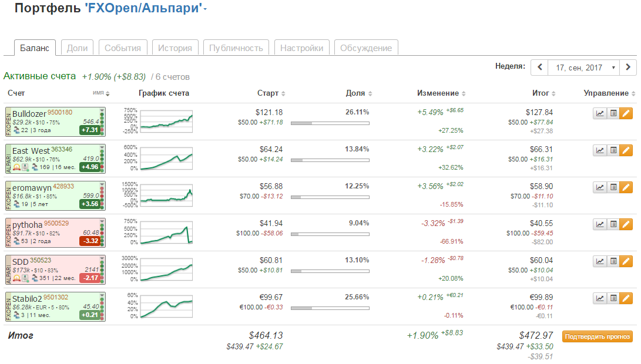
Task: Edit the eromawyn account with pencil icon
Action: coord(626,187)
